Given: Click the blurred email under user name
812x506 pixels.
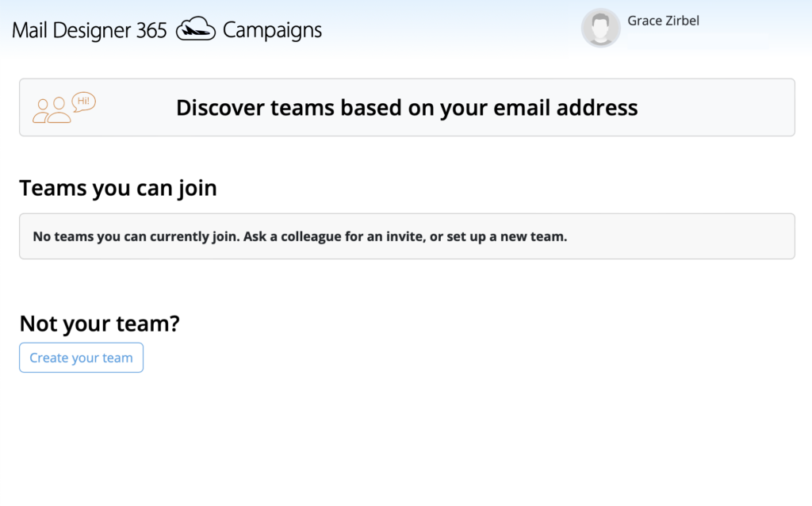Looking at the screenshot, I should pyautogui.click(x=699, y=40).
